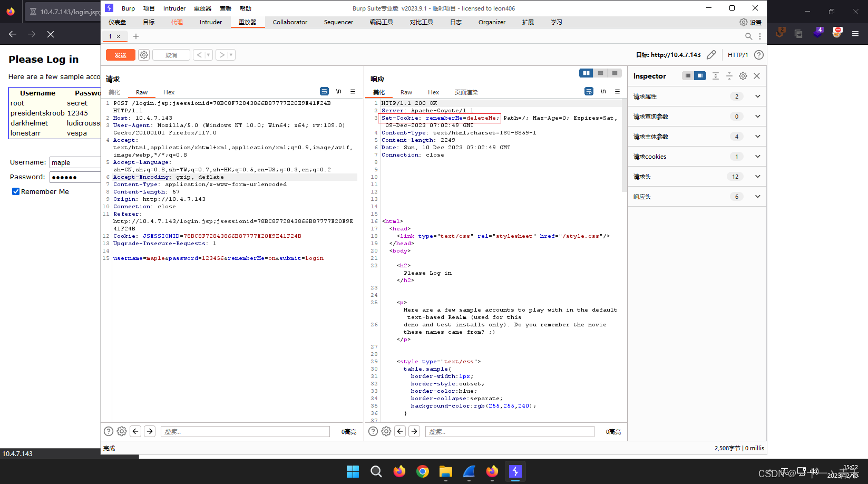Open the Organizer tab

[492, 22]
